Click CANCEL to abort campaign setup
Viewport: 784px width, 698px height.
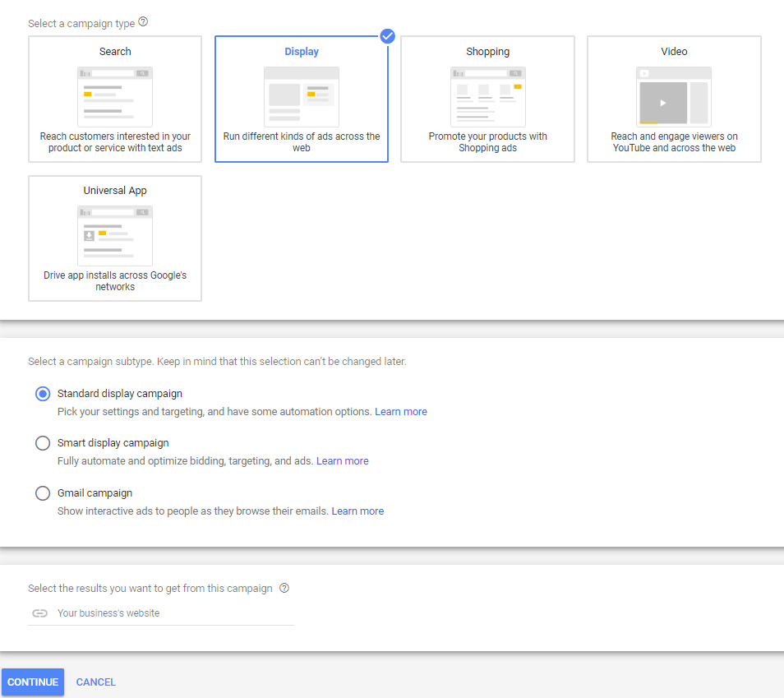click(95, 682)
